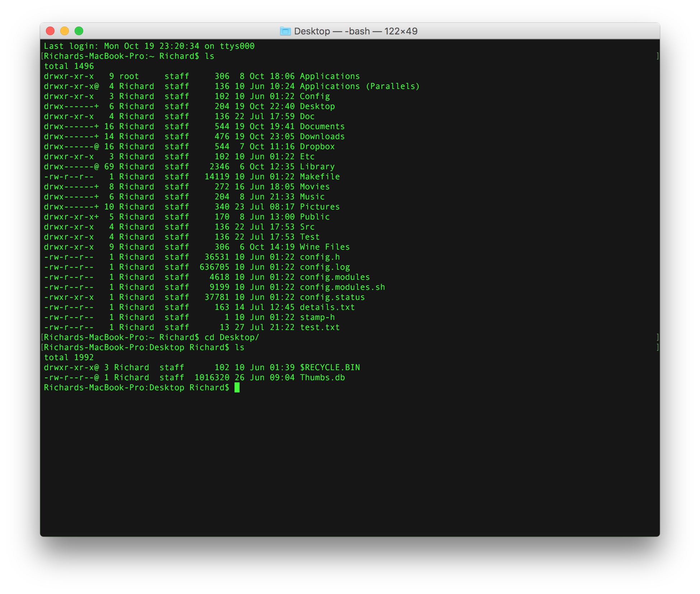This screenshot has height=594, width=700.
Task: Zoom the window with the green button
Action: pyautogui.click(x=79, y=31)
